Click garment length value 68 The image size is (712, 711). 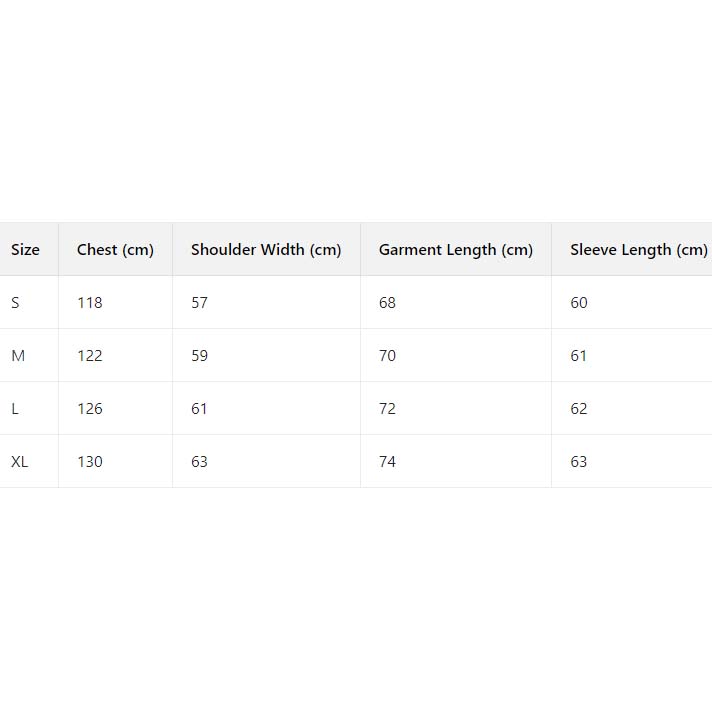coord(387,303)
